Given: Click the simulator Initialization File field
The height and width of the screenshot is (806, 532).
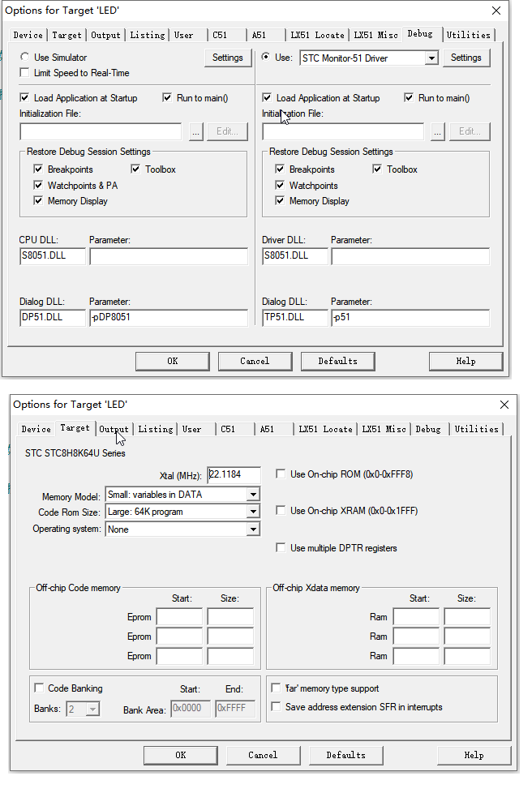Looking at the screenshot, I should pyautogui.click(x=101, y=131).
